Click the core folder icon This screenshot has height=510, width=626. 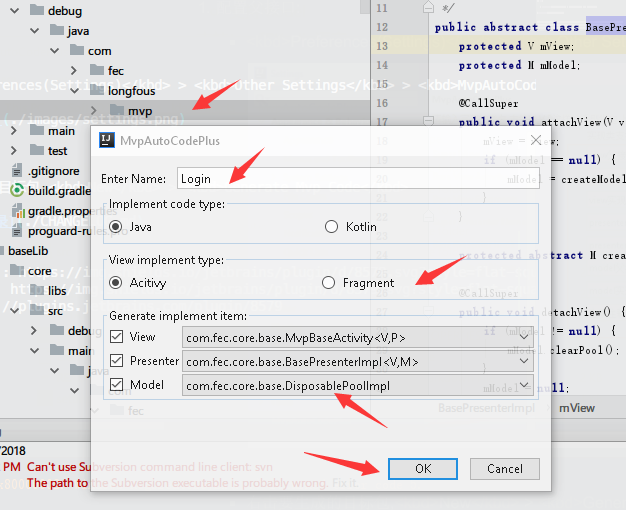17,270
